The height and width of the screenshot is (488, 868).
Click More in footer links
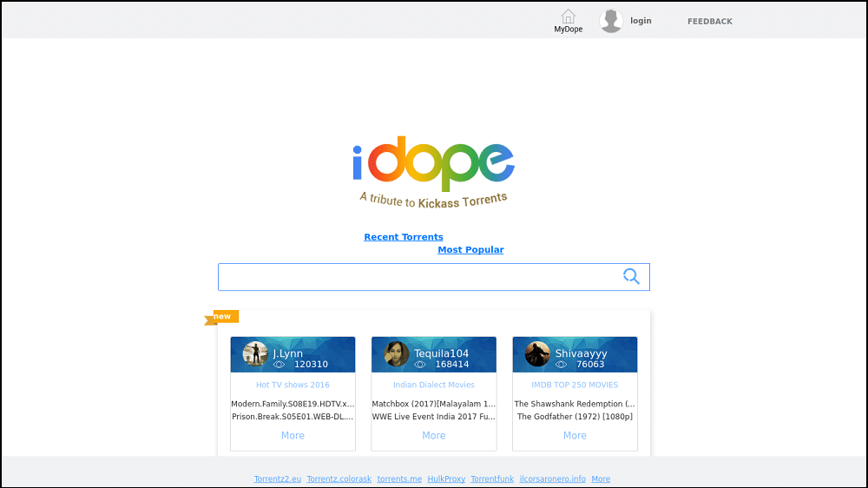pos(601,479)
